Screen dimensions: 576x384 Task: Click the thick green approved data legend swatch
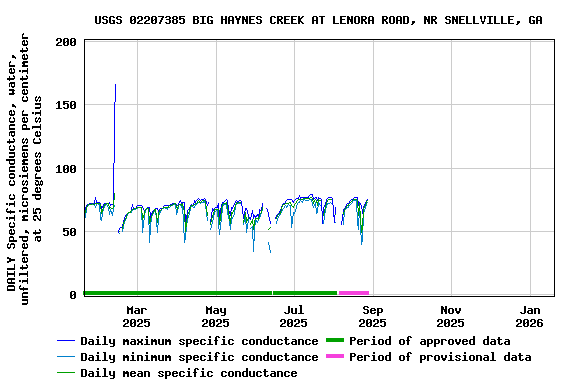tap(335, 340)
